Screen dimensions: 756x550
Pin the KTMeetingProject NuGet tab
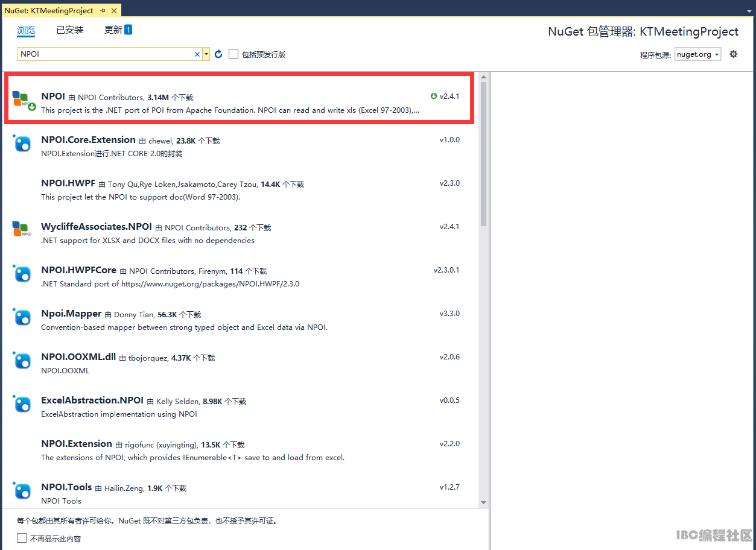103,11
